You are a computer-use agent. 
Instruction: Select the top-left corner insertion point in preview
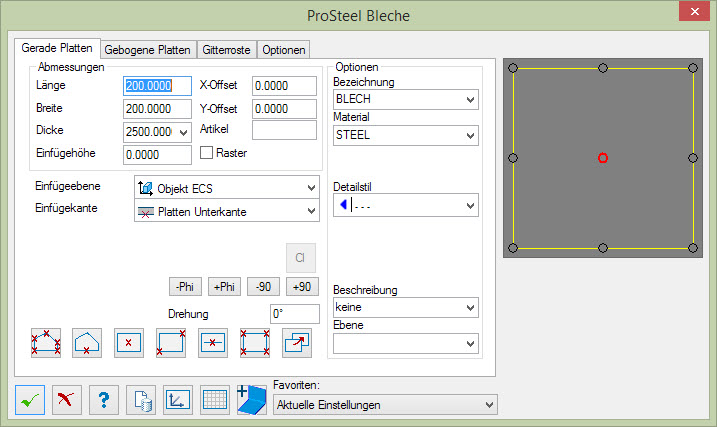pyautogui.click(x=513, y=68)
